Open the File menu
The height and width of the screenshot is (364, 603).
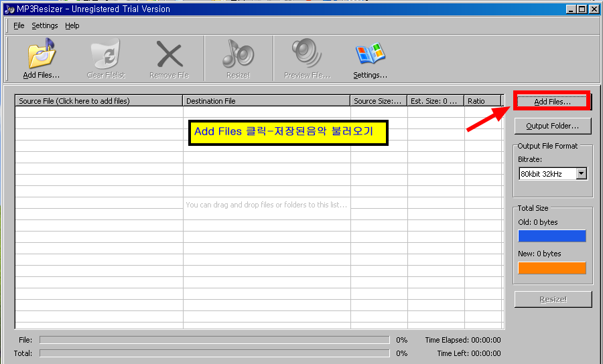(19, 25)
